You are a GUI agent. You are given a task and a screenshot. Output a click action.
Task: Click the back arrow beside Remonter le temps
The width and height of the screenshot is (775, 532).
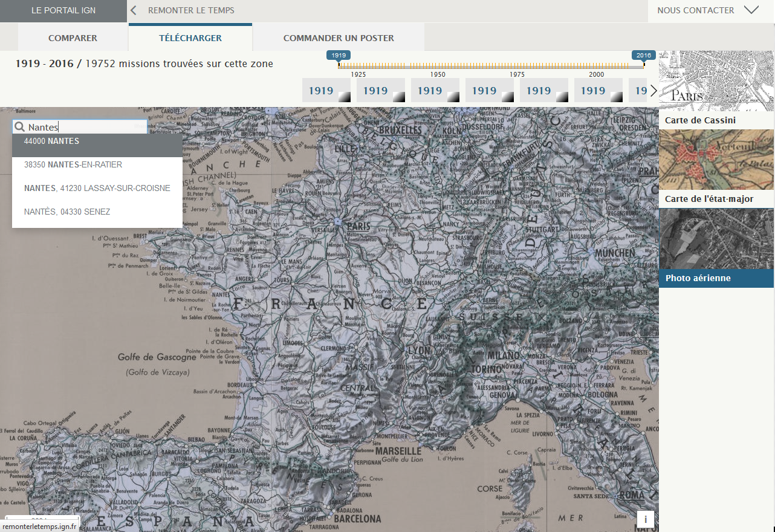[134, 10]
